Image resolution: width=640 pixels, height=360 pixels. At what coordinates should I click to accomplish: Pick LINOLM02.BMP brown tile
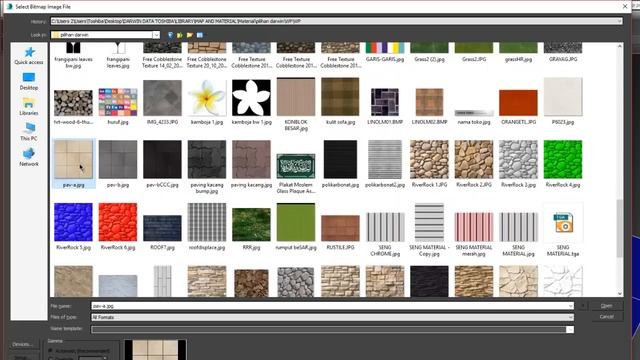(x=429, y=102)
